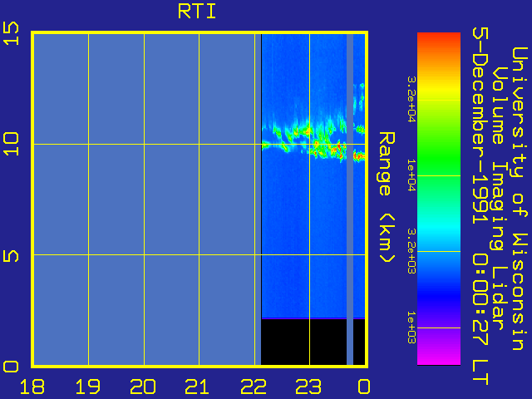Image resolution: width=532 pixels, height=399 pixels.
Task: Click the 1e+04 color scale label
Action: tap(411, 175)
